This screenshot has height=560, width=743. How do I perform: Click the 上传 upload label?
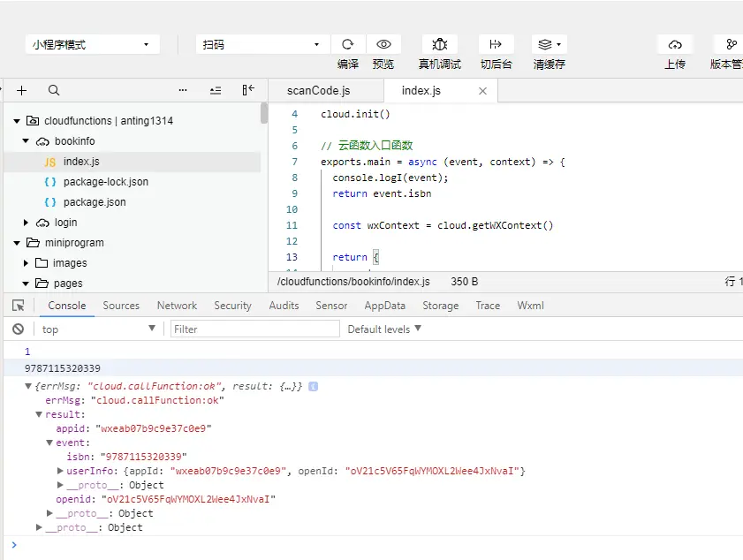(675, 64)
